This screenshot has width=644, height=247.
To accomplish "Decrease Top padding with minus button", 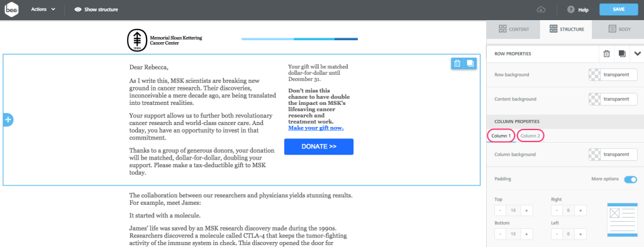I will click(x=500, y=211).
